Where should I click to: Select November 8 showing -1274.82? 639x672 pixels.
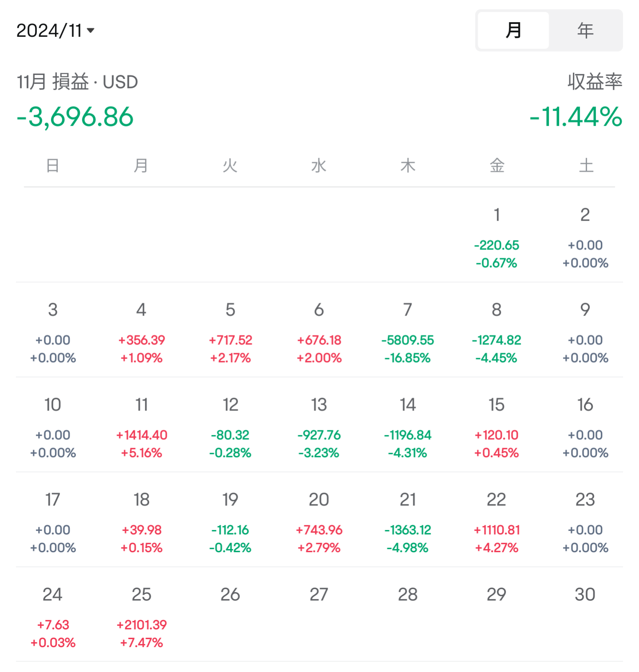point(496,333)
